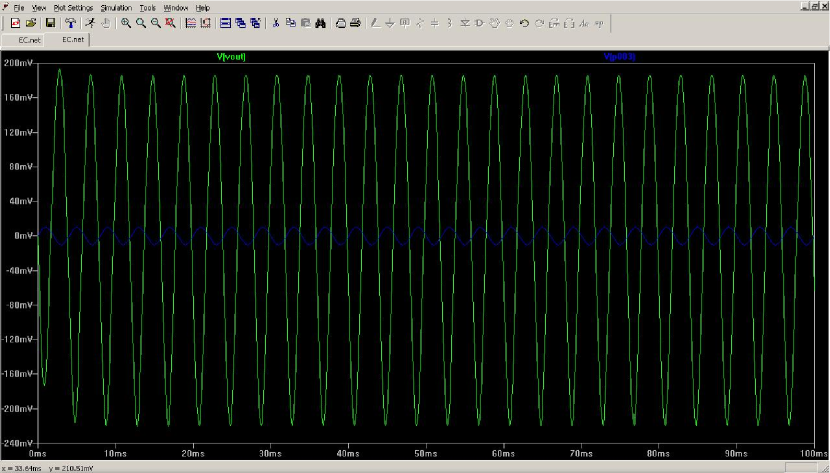Open the Simulation menu
Image resolution: width=830 pixels, height=473 pixels.
pos(116,7)
